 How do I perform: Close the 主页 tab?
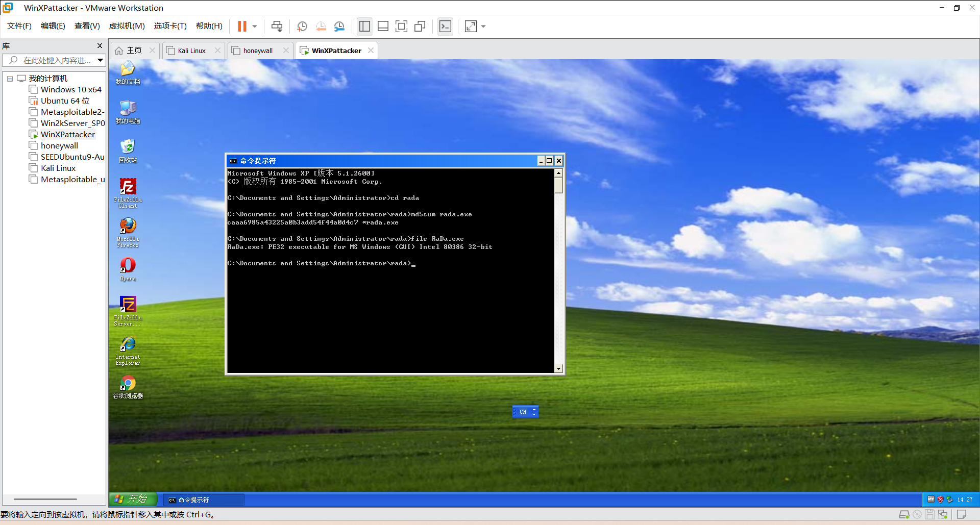(153, 51)
